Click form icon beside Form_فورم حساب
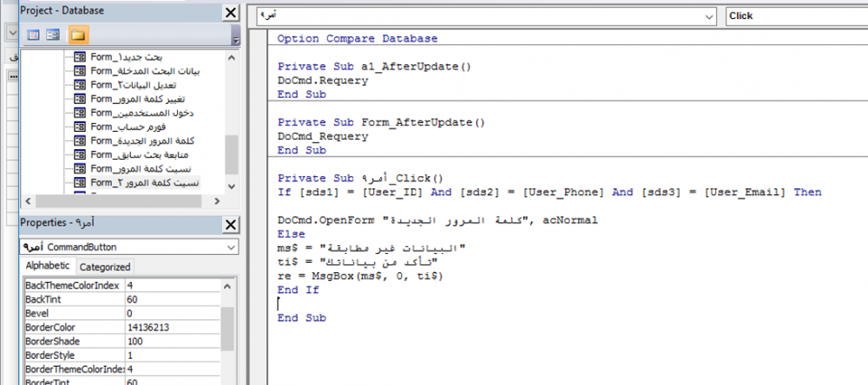Image resolution: width=868 pixels, height=385 pixels. point(80,127)
